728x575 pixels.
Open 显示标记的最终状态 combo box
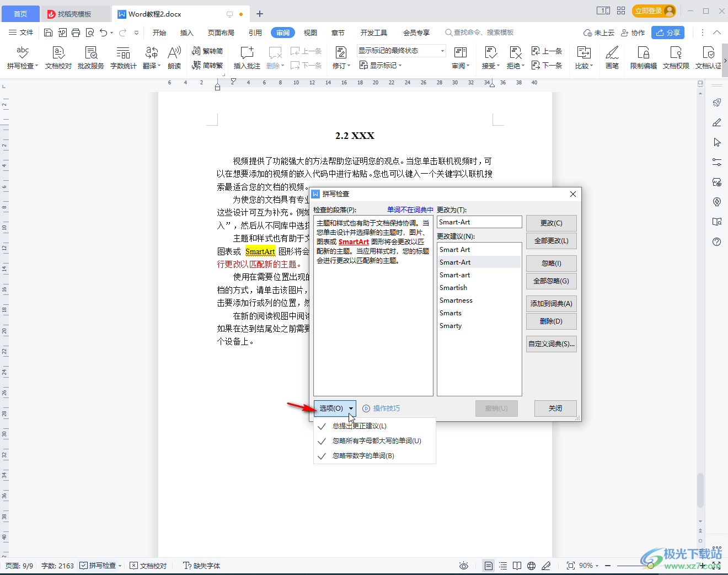(x=401, y=51)
